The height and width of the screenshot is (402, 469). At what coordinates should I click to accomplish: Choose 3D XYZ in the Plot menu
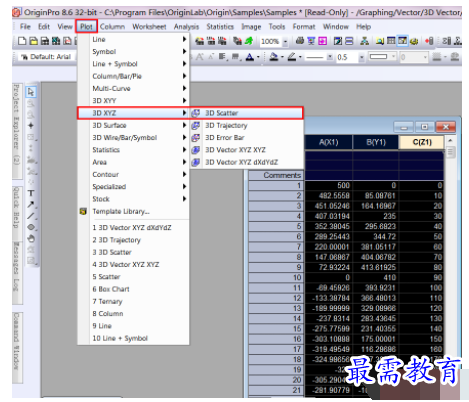click(134, 113)
